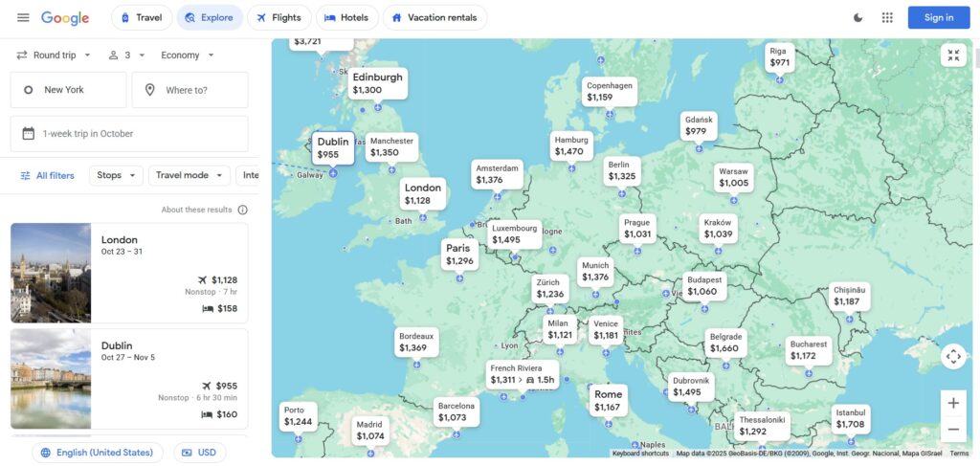
Task: Select the Bucharest $1,172 map label
Action: point(809,350)
